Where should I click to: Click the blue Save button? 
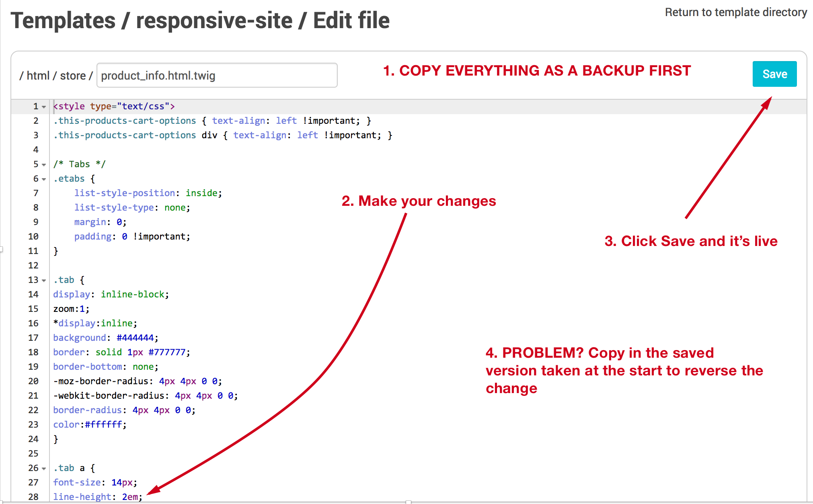pyautogui.click(x=774, y=74)
